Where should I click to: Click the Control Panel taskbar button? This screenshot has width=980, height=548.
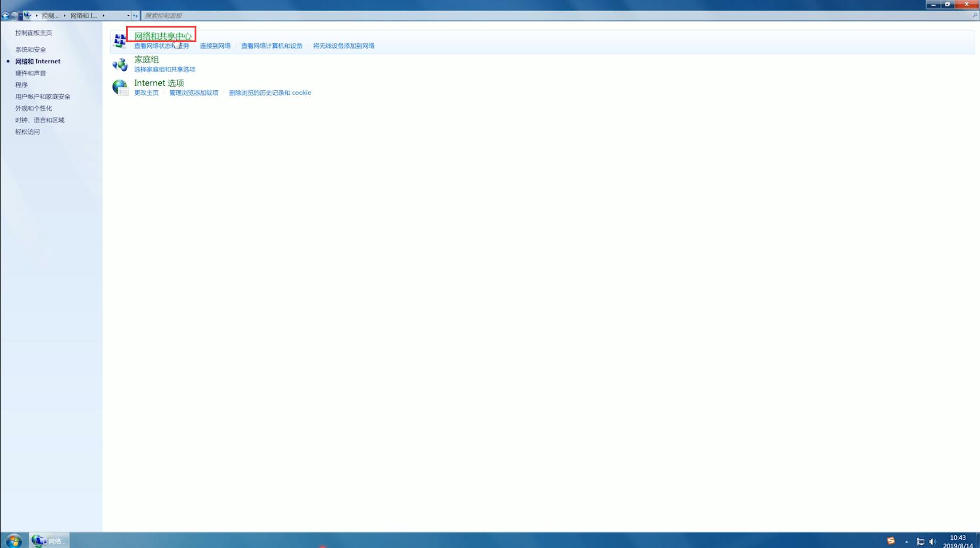49,540
